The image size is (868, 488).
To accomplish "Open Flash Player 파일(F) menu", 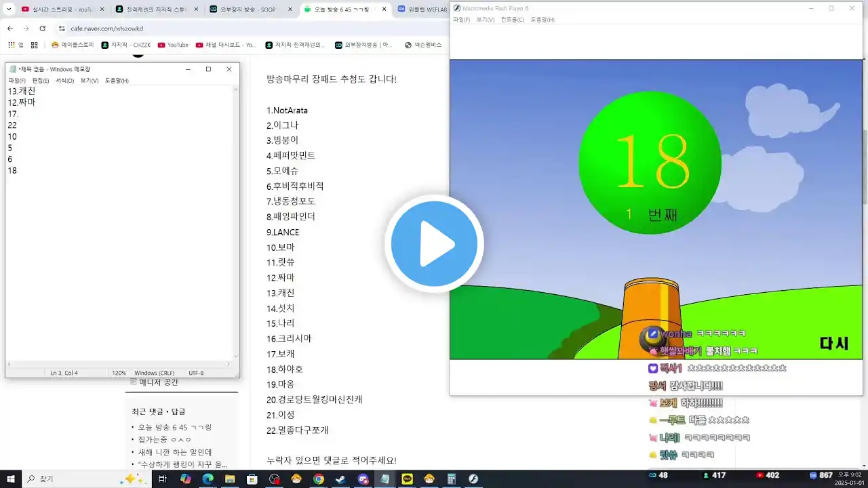I will coord(461,20).
